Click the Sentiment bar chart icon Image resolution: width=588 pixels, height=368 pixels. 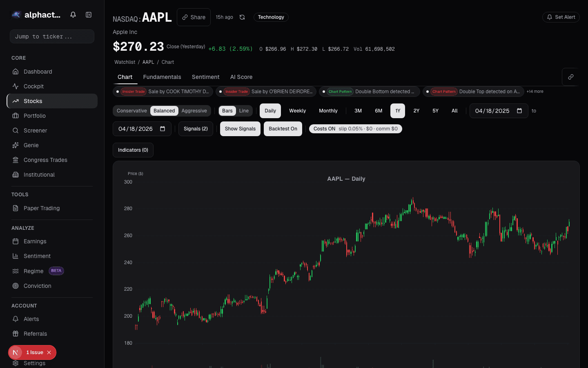(16, 256)
